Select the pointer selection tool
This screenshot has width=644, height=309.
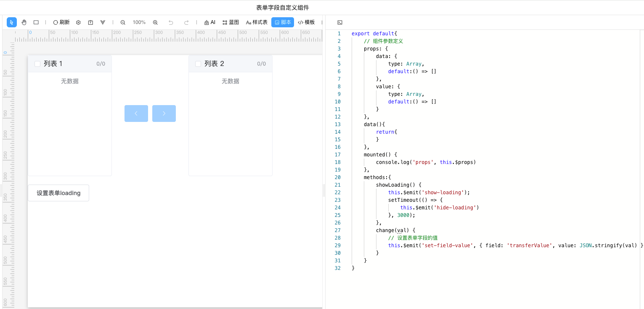[x=12, y=22]
